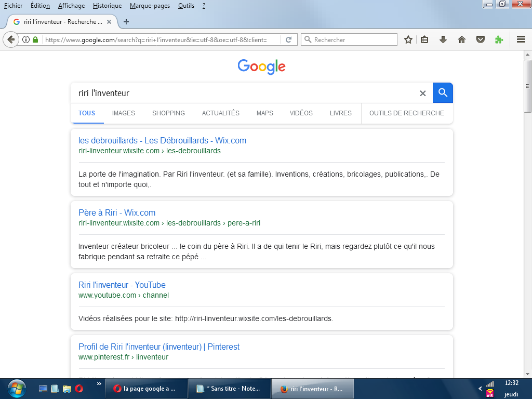The height and width of the screenshot is (399, 532).
Task: Switch to Sans titre Notepad taskbar window
Action: click(229, 389)
